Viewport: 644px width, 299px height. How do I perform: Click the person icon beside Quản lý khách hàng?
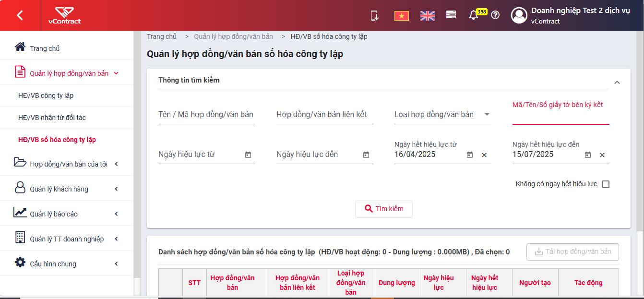tap(20, 187)
